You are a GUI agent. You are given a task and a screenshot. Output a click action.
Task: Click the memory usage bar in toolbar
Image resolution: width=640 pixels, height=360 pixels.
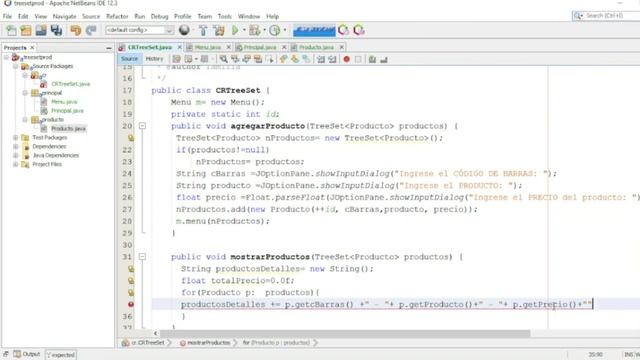[314, 31]
